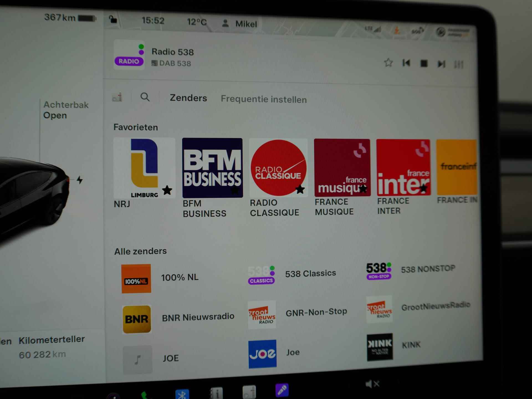Play NRJ Limburg favorite station
The width and height of the screenshot is (532, 399).
pos(144,168)
